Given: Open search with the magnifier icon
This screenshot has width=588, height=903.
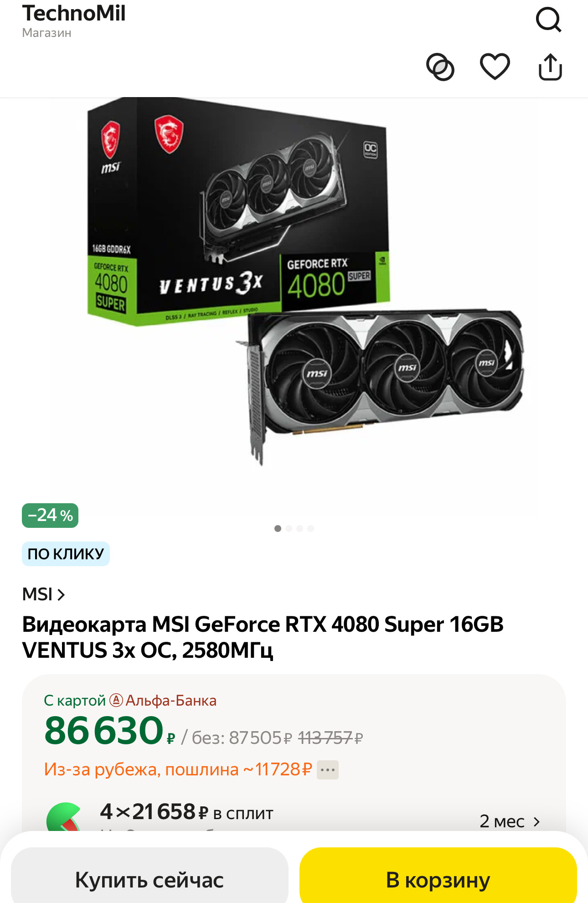Looking at the screenshot, I should pyautogui.click(x=548, y=20).
